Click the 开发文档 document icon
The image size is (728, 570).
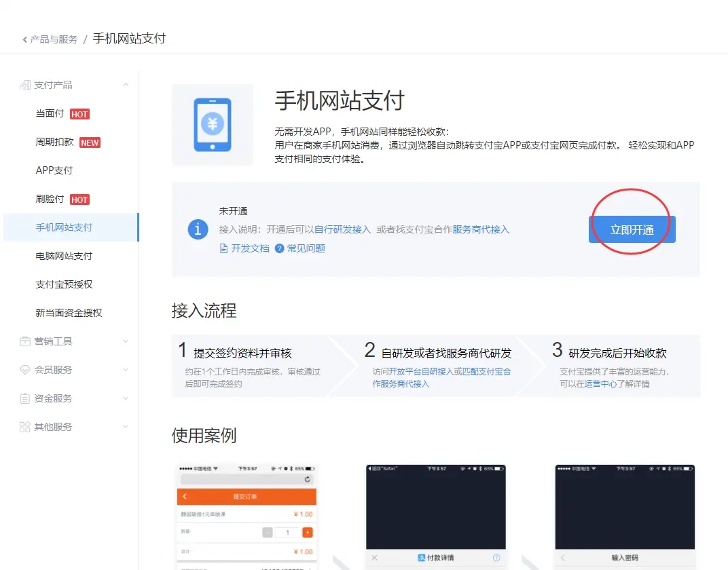[x=223, y=248]
